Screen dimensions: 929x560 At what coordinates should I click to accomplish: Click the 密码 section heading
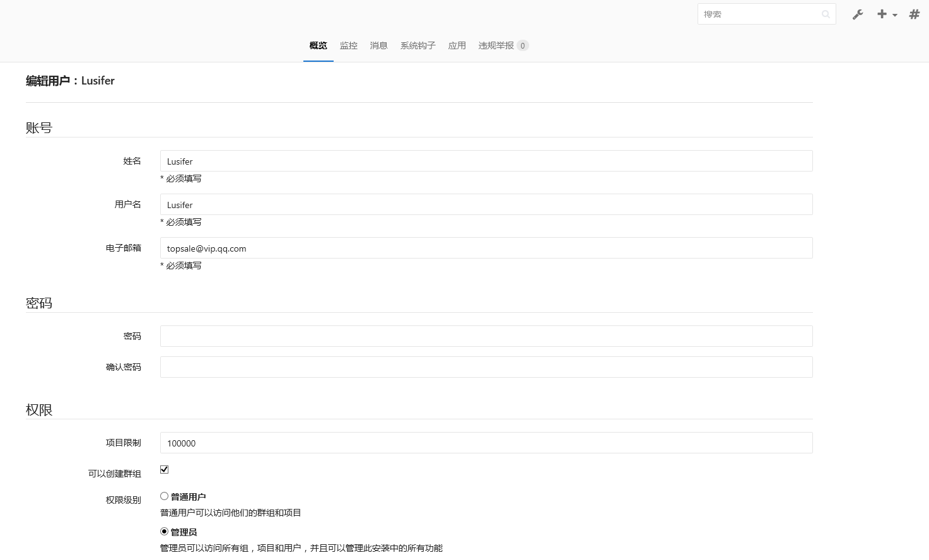(39, 303)
